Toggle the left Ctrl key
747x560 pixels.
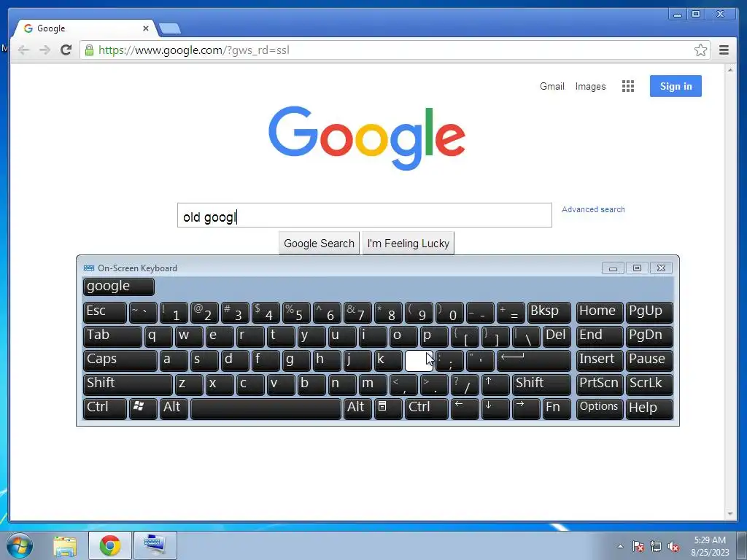coord(105,408)
